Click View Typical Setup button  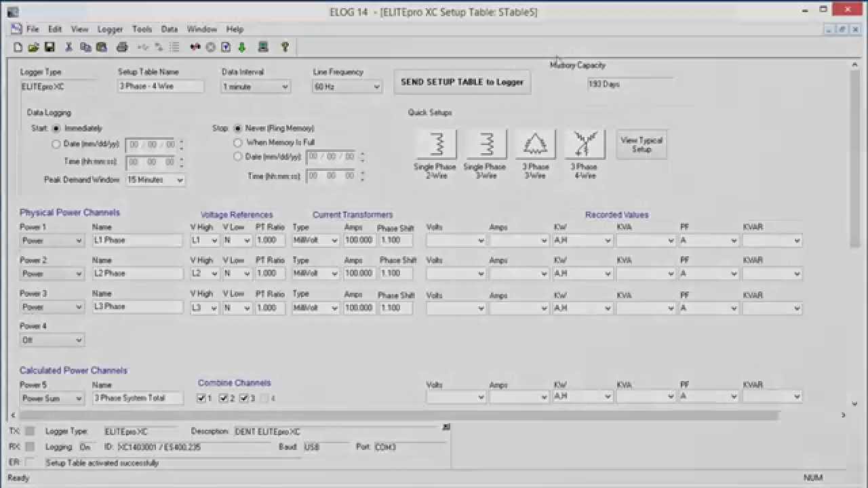tap(642, 144)
